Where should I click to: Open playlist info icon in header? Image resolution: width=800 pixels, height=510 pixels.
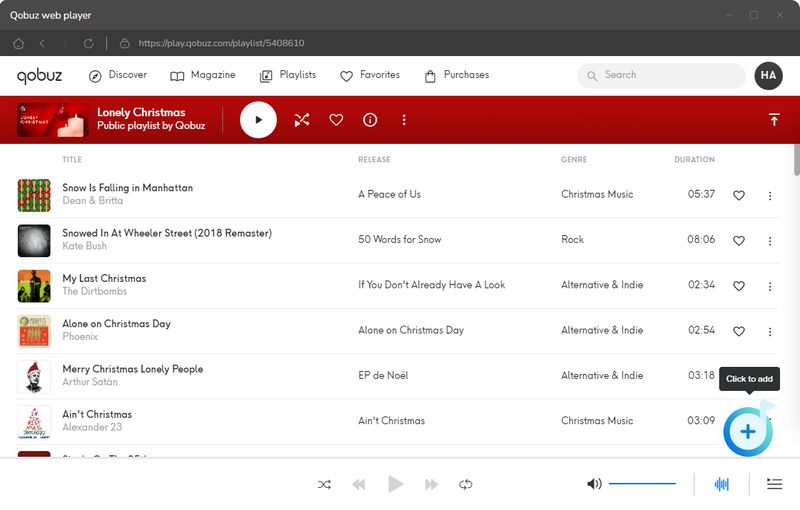point(370,120)
